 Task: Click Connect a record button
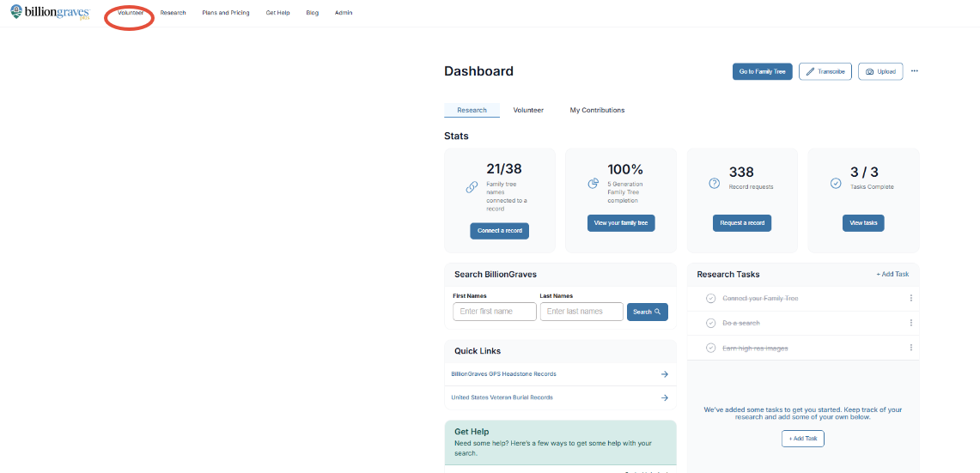(499, 231)
